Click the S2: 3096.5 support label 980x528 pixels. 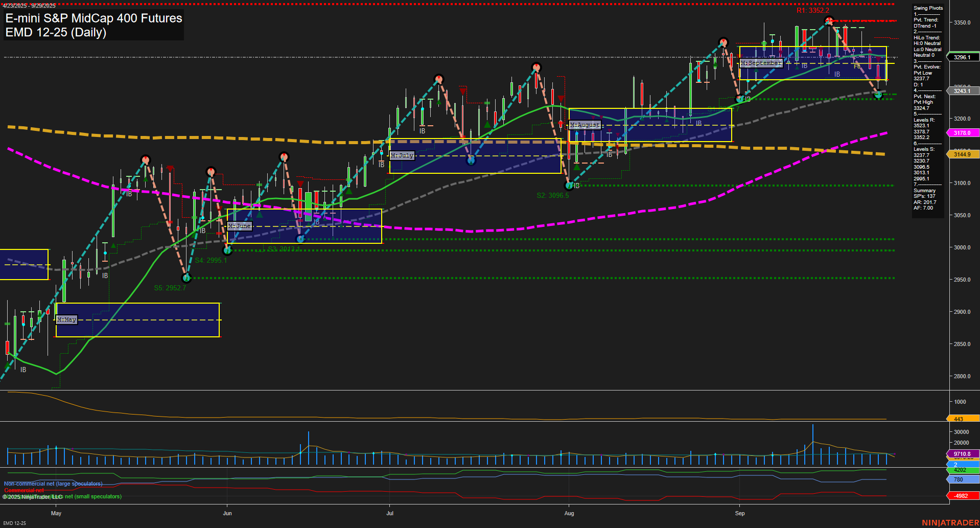[x=553, y=195]
